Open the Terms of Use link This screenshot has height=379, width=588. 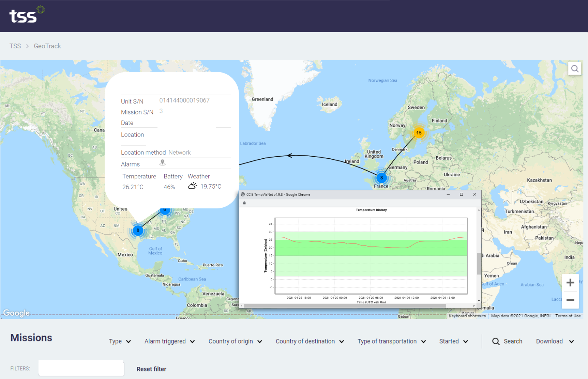[x=568, y=316]
